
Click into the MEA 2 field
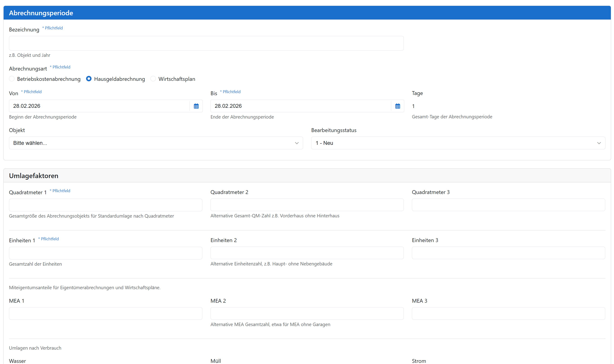(307, 313)
